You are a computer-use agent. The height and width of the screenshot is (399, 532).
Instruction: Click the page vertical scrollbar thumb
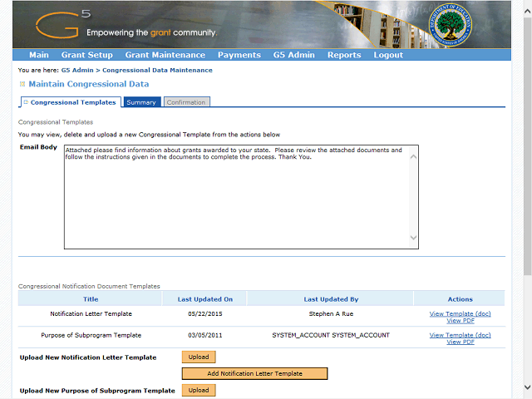[527, 146]
